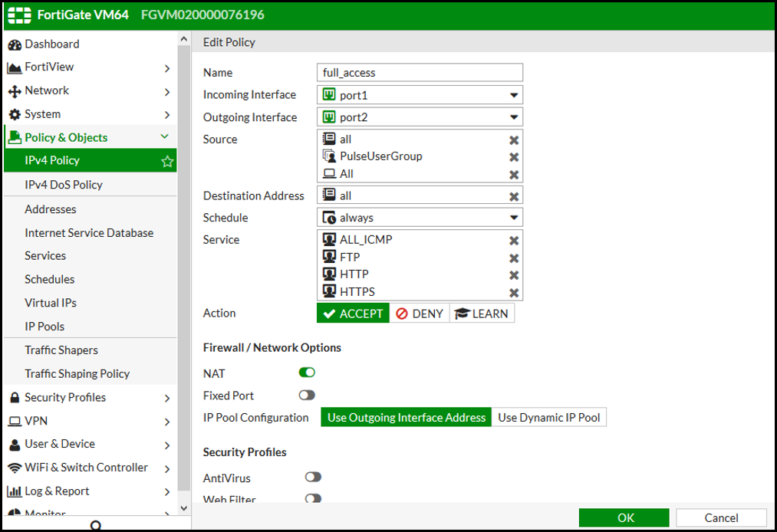Click the Log & Report bar chart icon
This screenshot has height=532, width=777.
[x=14, y=491]
